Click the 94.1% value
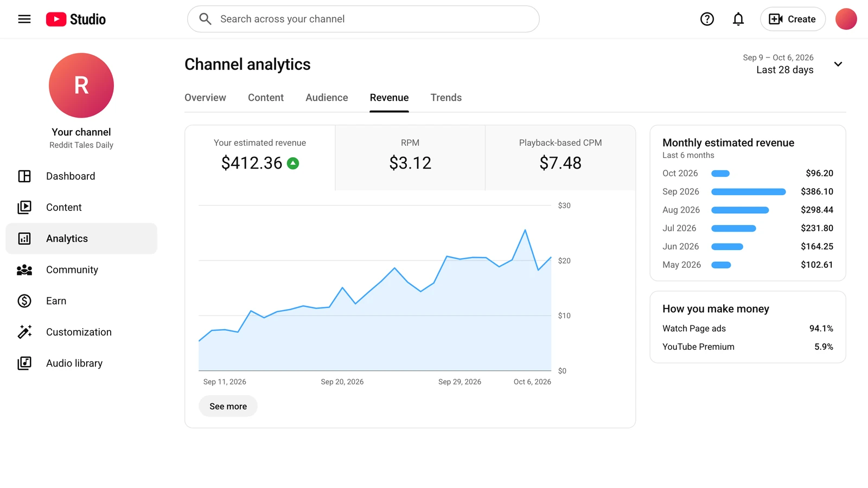The width and height of the screenshot is (868, 488). [x=821, y=329]
